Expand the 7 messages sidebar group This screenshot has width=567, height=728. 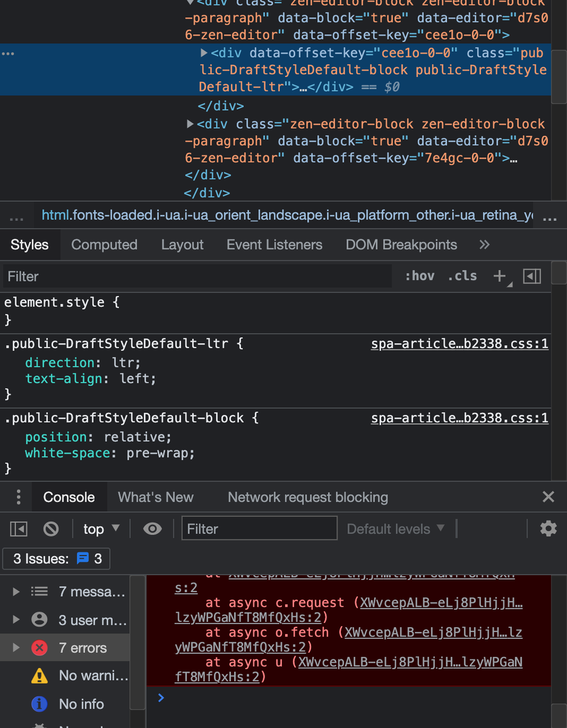(x=16, y=591)
